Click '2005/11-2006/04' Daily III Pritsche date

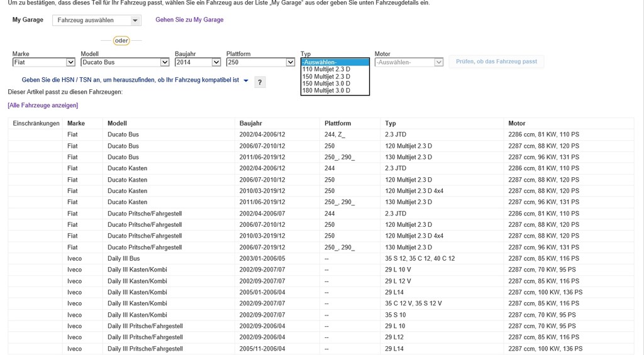262,349
